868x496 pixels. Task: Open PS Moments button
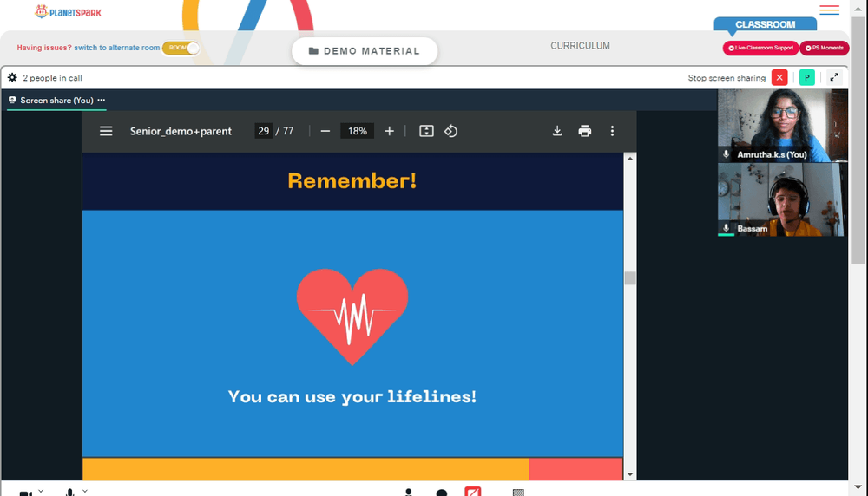tap(825, 48)
